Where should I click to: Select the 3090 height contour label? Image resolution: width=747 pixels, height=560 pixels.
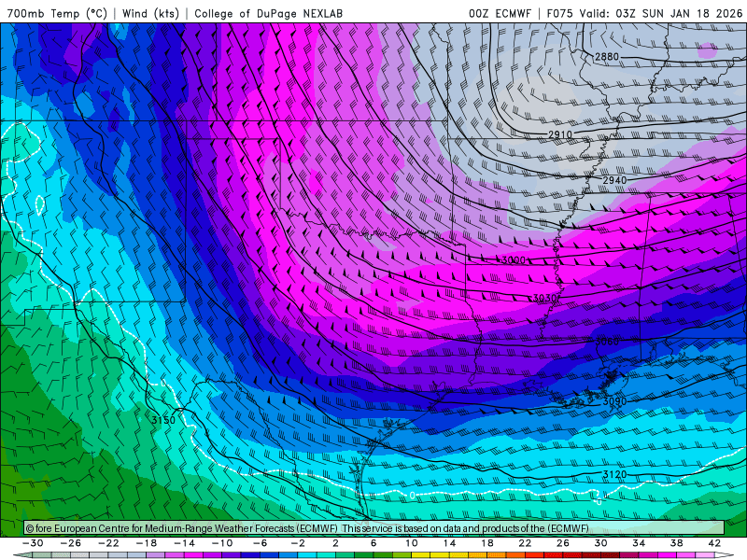(x=614, y=401)
